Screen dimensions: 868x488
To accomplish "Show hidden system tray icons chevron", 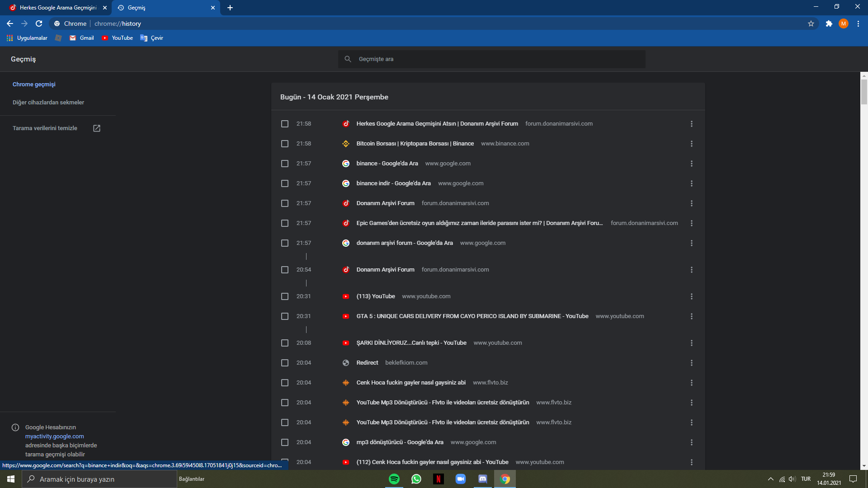I will [x=771, y=479].
